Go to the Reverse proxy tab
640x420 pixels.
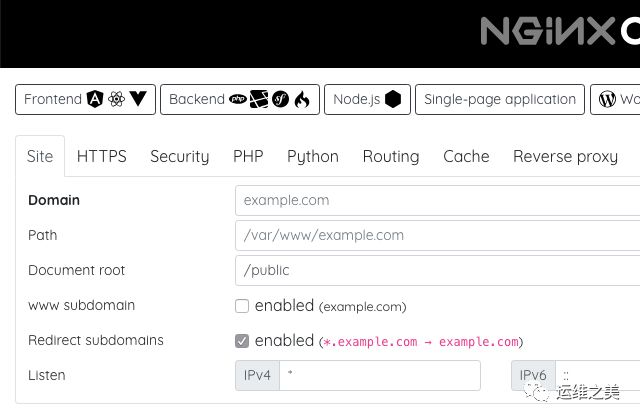pyautogui.click(x=565, y=156)
